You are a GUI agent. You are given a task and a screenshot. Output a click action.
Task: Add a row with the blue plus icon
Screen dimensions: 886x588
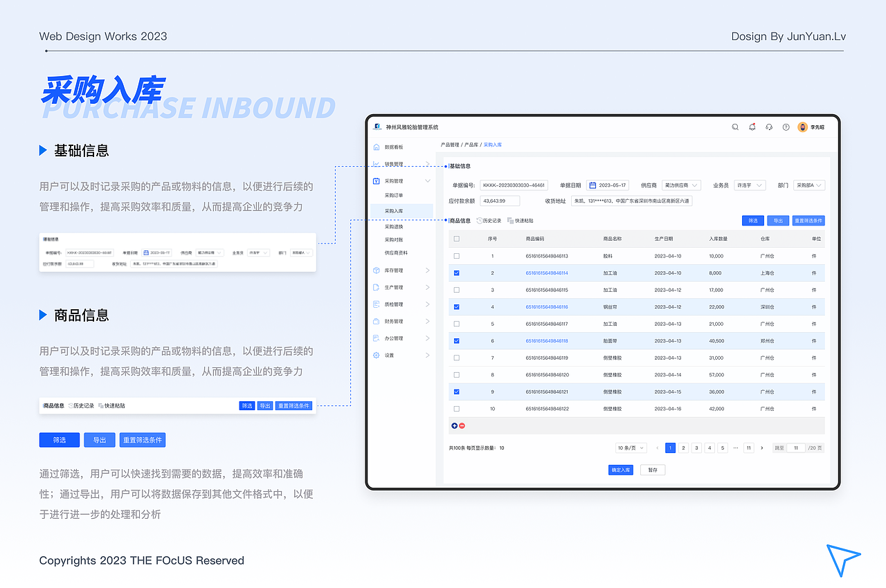454,425
